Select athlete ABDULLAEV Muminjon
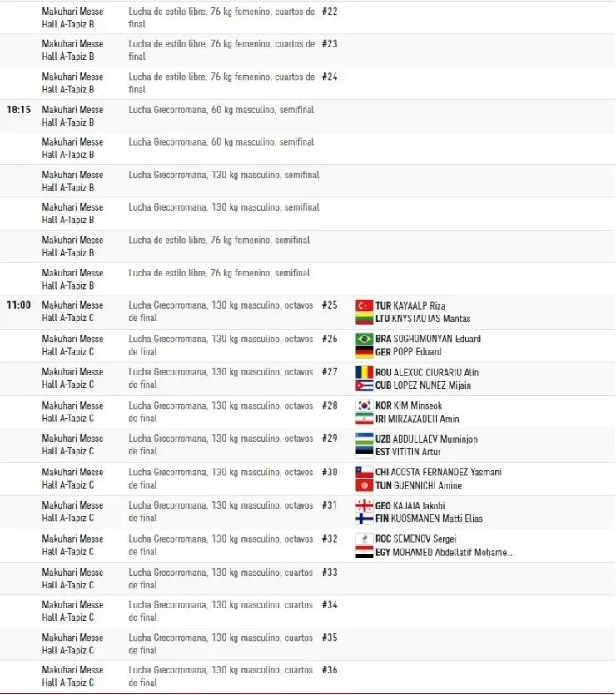The height and width of the screenshot is (695, 616). (x=435, y=439)
